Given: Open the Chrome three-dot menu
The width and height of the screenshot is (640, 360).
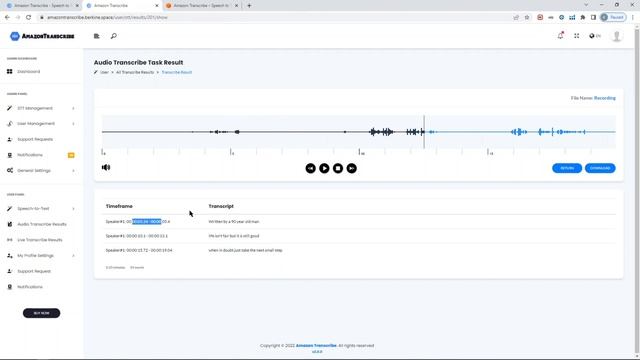Looking at the screenshot, I should (633, 17).
